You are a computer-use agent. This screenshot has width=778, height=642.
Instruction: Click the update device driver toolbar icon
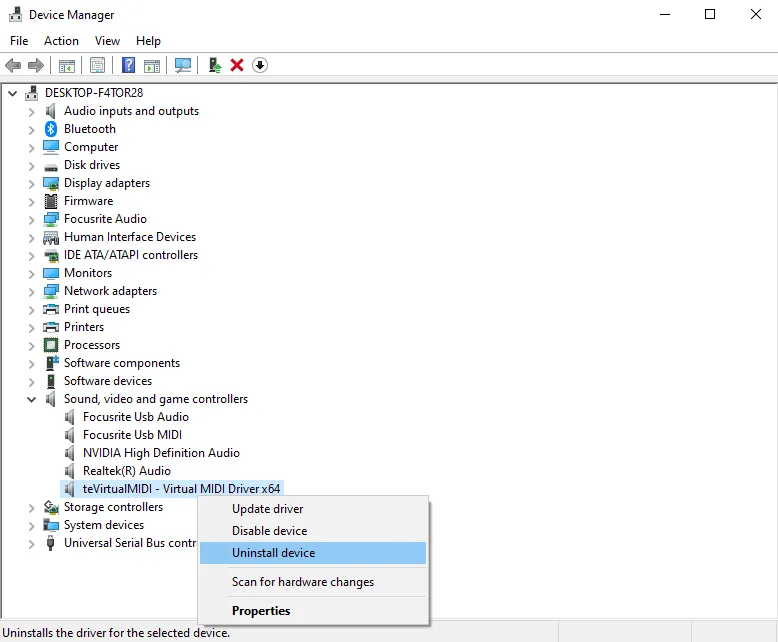214,66
